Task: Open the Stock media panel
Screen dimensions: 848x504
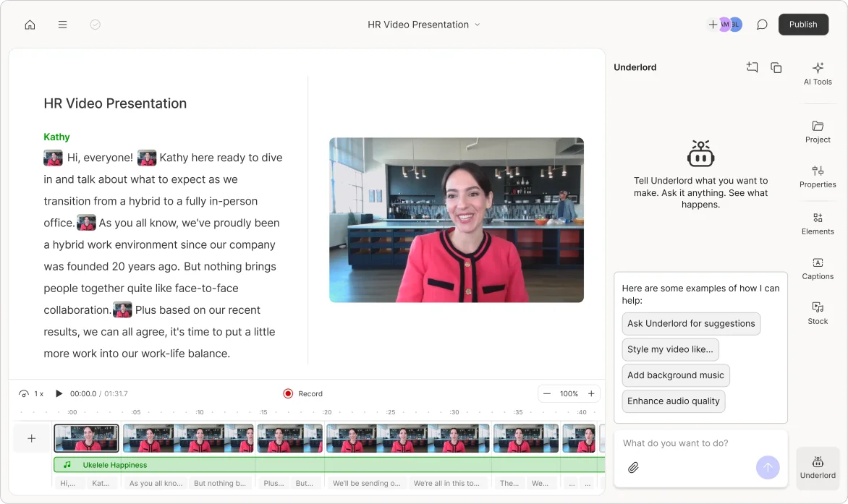Action: (818, 313)
